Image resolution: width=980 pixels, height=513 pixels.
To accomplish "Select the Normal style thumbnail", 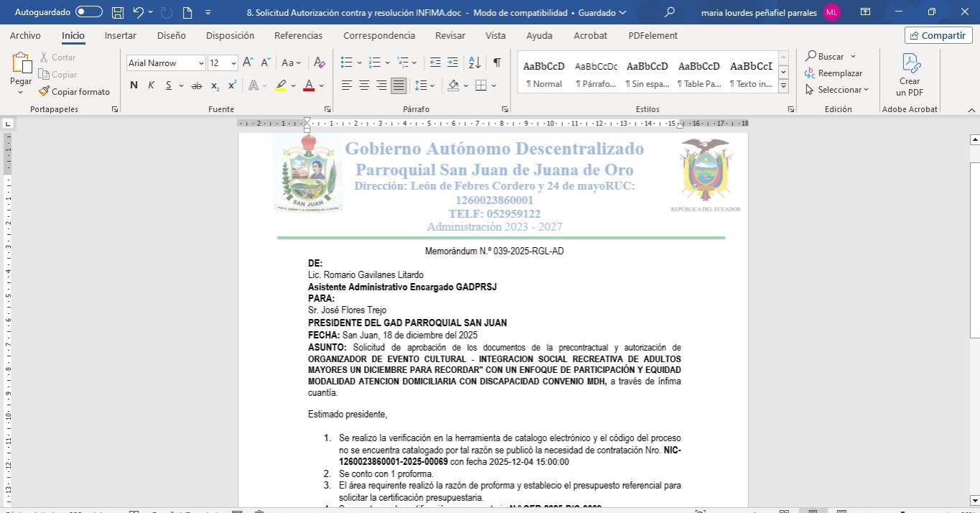I will click(x=543, y=73).
